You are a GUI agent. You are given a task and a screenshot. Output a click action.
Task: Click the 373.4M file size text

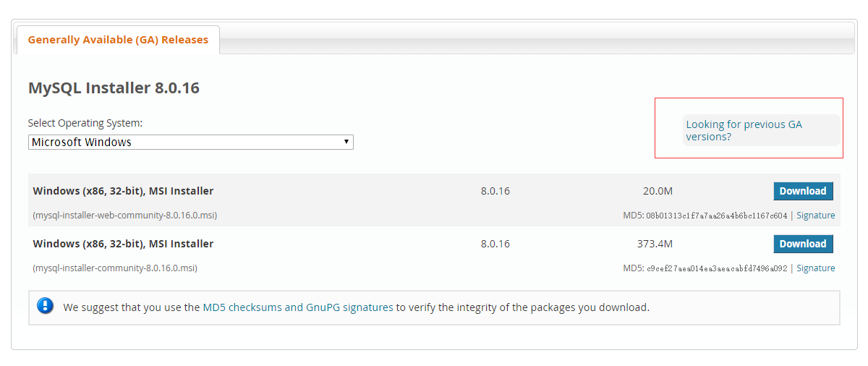coord(655,244)
